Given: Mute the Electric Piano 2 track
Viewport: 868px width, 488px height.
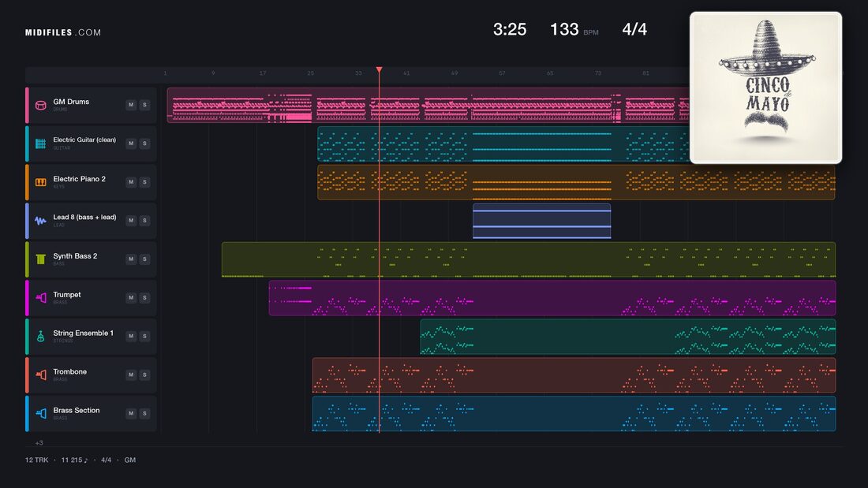Looking at the screenshot, I should tap(131, 182).
